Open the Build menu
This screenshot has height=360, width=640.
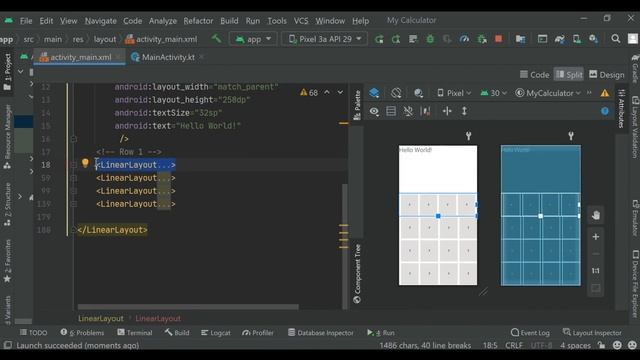[x=229, y=20]
